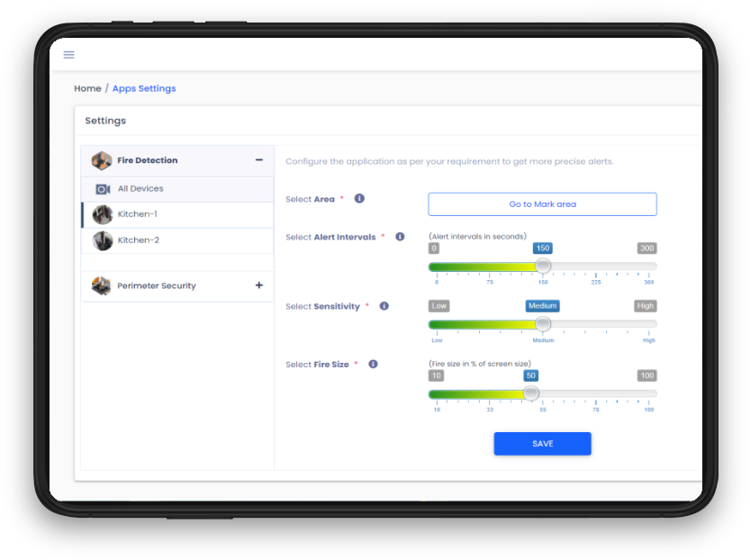Expand the Perimeter Security section
750x560 pixels.
point(258,285)
